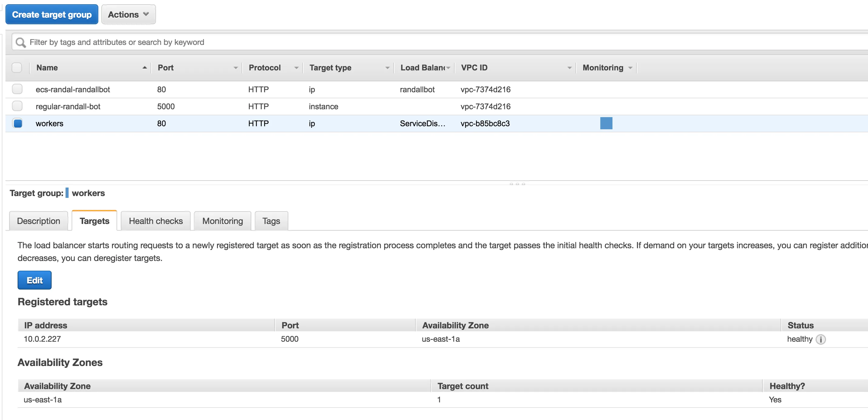Open the Description tab
This screenshot has height=420, width=868.
(x=39, y=221)
